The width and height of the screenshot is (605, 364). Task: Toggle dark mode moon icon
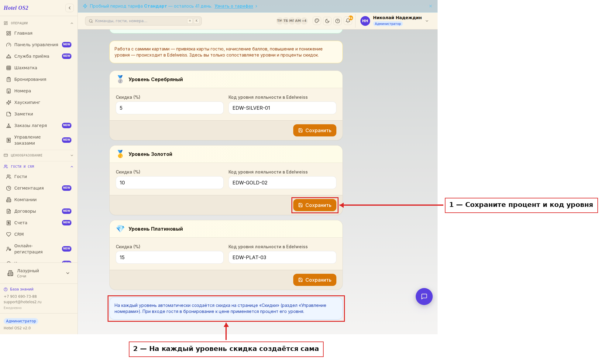[x=327, y=21]
